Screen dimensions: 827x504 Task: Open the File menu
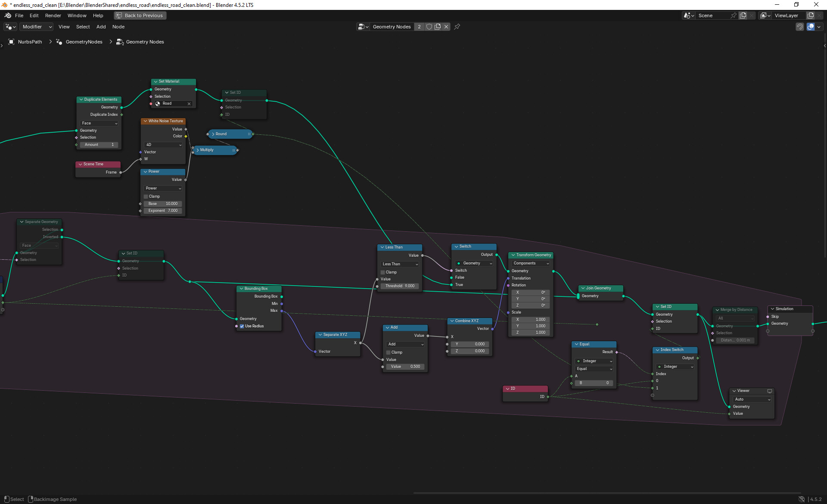click(x=19, y=16)
